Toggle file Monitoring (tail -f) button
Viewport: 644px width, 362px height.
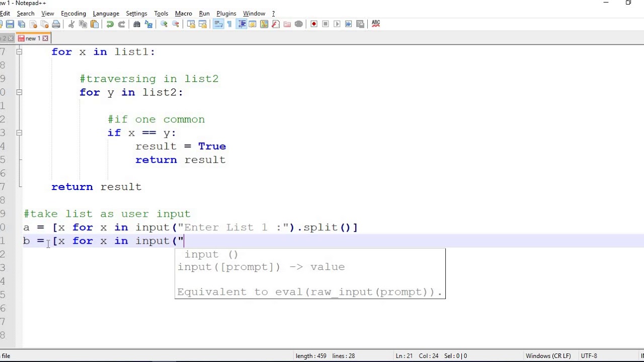pyautogui.click(x=298, y=24)
